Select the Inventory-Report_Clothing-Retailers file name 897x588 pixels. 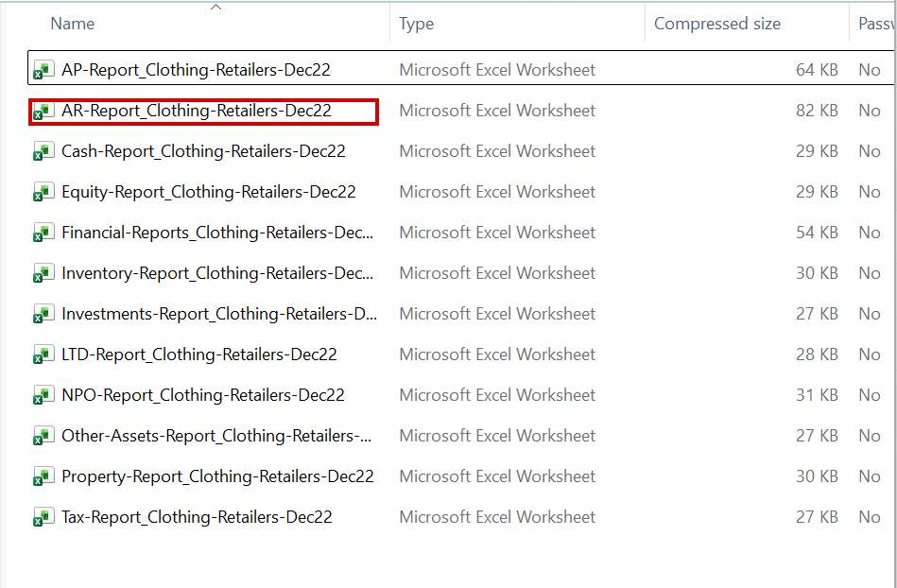click(x=217, y=273)
